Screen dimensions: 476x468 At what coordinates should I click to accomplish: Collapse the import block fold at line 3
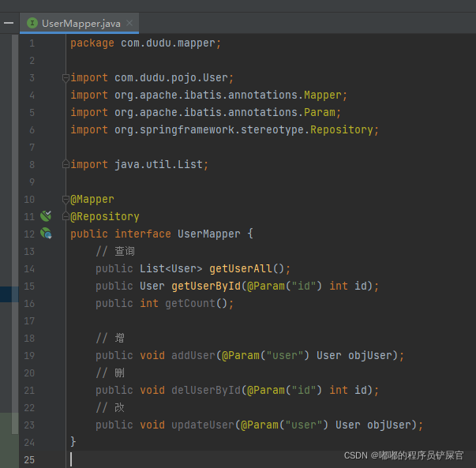[x=66, y=78]
